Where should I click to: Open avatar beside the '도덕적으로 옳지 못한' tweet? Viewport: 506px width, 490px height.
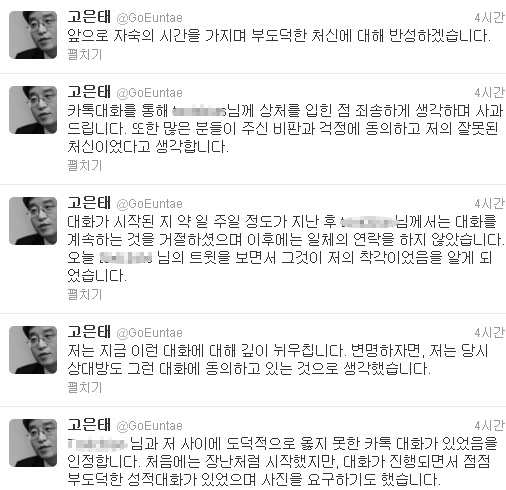(x=33, y=443)
